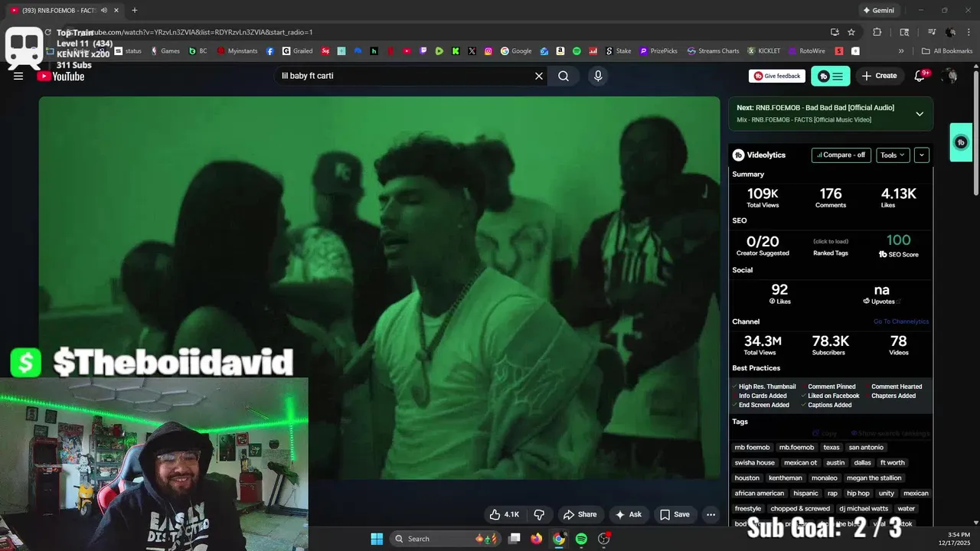This screenshot has height=551, width=980.
Task: Open RotoWire bookmark
Action: pyautogui.click(x=807, y=51)
